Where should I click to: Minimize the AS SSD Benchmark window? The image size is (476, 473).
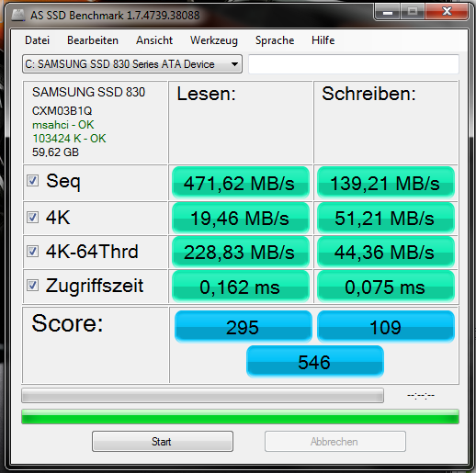[x=388, y=12]
